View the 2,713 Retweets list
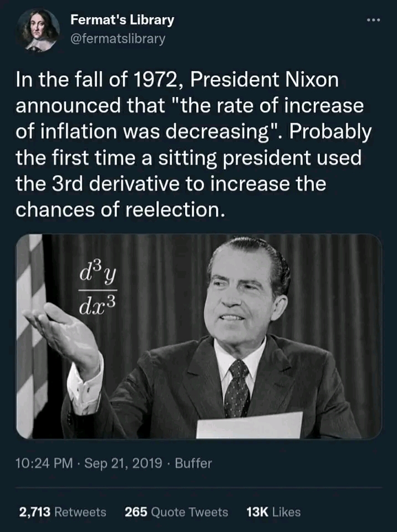The height and width of the screenshot is (532, 397). (63, 512)
